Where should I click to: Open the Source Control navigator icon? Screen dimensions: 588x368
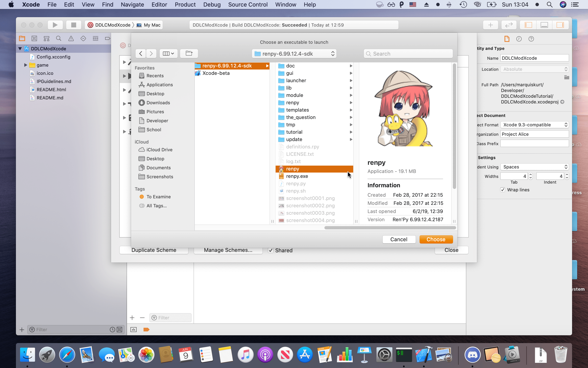[34, 38]
